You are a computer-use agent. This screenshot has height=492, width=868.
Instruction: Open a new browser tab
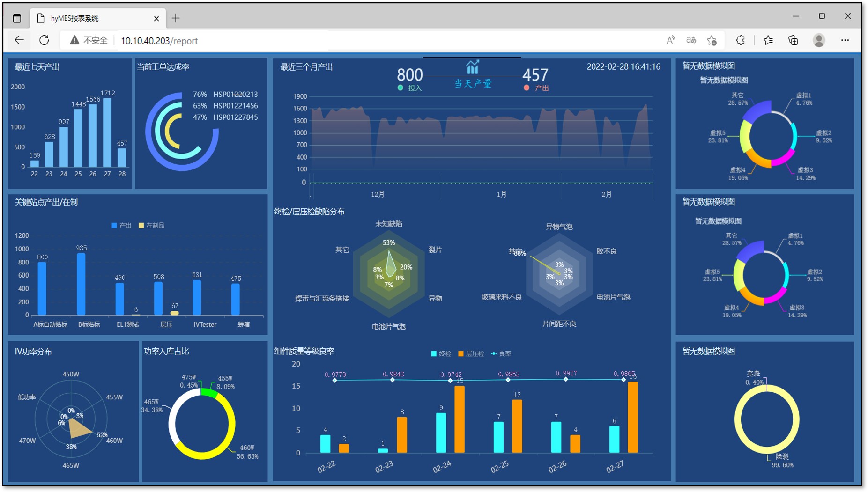[x=176, y=18]
